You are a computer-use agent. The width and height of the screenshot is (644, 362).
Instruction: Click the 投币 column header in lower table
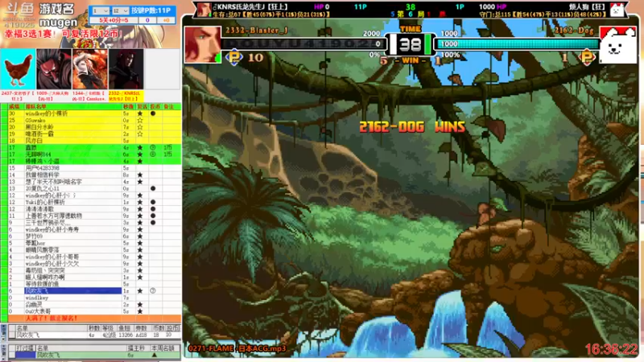[x=172, y=328]
